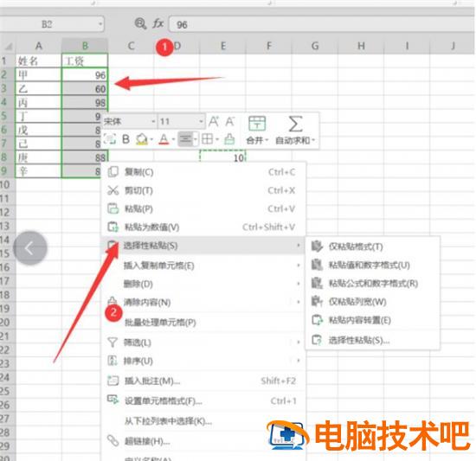Click cell B1 containing 工资
Image resolution: width=476 pixels, height=461 pixels.
click(85, 61)
